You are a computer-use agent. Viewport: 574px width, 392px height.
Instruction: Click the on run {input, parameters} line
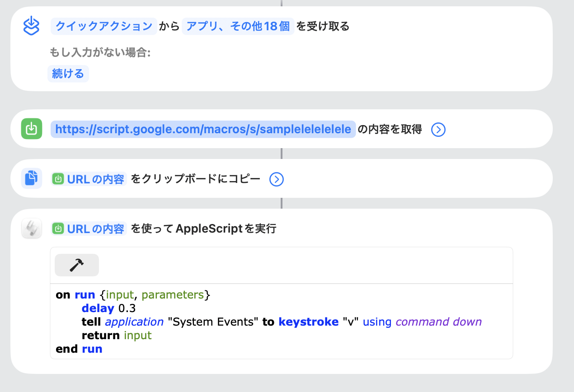pyautogui.click(x=133, y=295)
